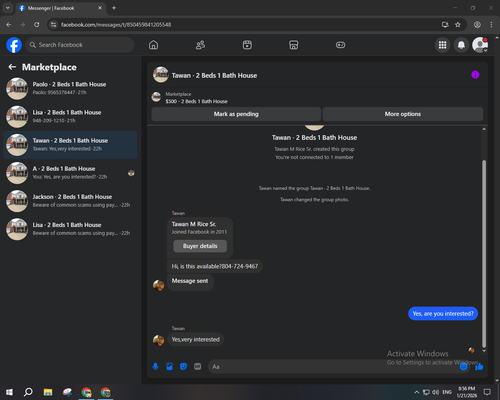Screen dimensions: 500x400
Task: Click the browser address bar URL
Action: (116, 25)
